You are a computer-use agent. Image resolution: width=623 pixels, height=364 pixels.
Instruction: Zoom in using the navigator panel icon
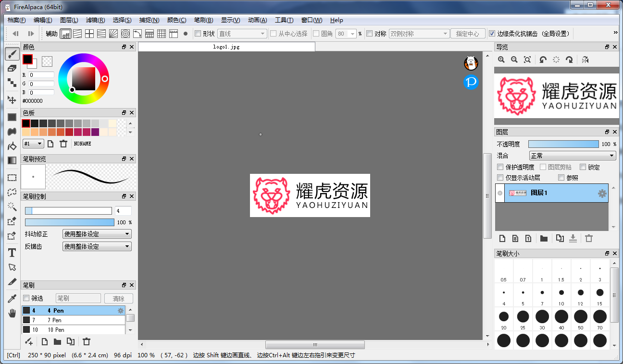pyautogui.click(x=501, y=60)
